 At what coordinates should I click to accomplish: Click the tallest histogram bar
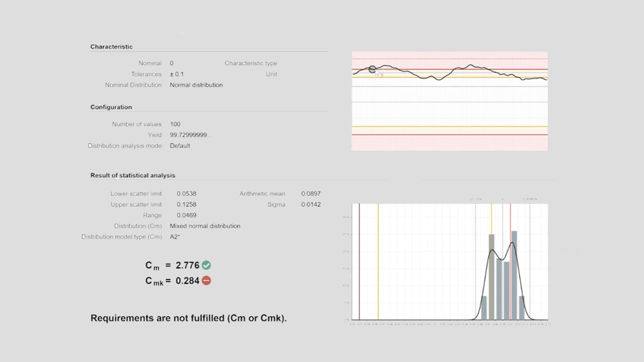click(x=514, y=275)
